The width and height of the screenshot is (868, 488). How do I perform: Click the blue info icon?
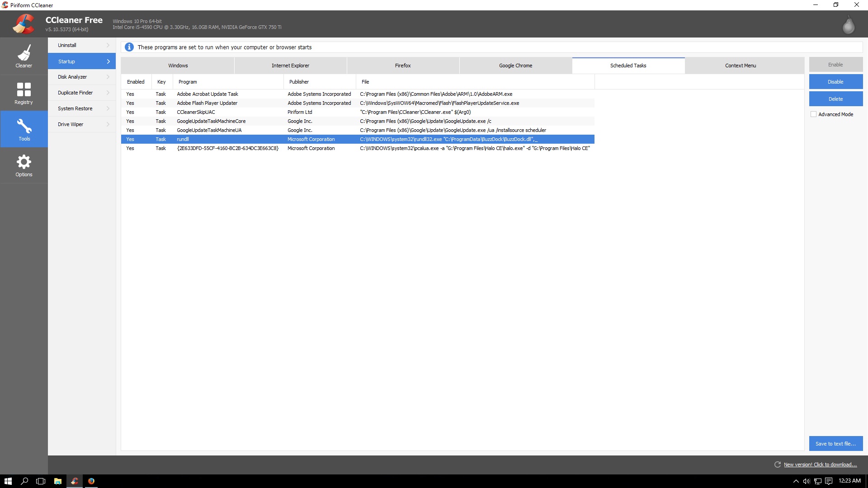(x=129, y=47)
